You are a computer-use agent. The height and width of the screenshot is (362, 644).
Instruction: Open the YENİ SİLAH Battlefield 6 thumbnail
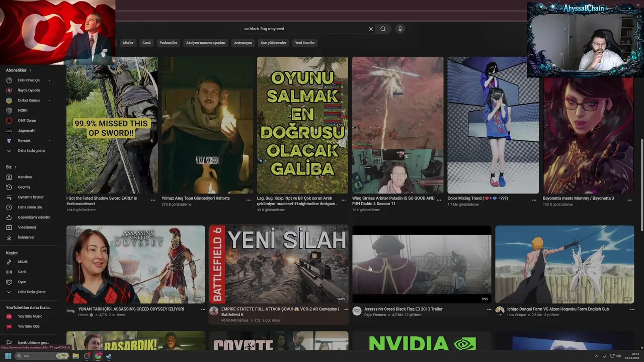click(x=279, y=264)
